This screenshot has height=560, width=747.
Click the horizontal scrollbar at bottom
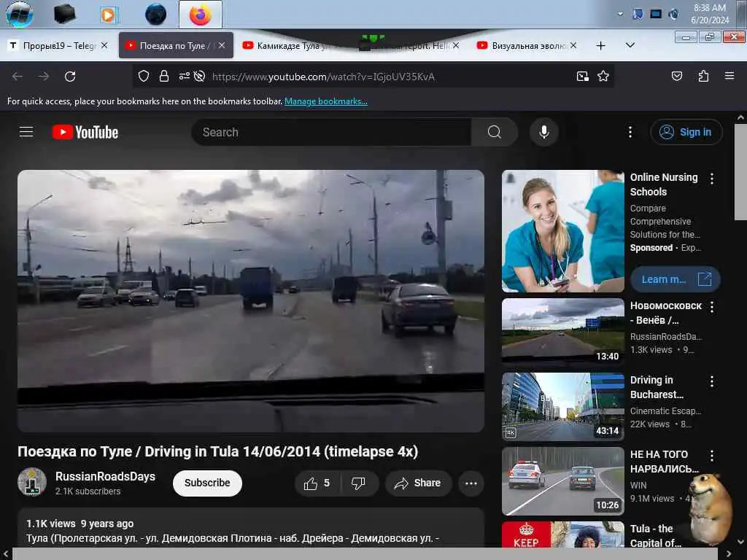point(365,553)
